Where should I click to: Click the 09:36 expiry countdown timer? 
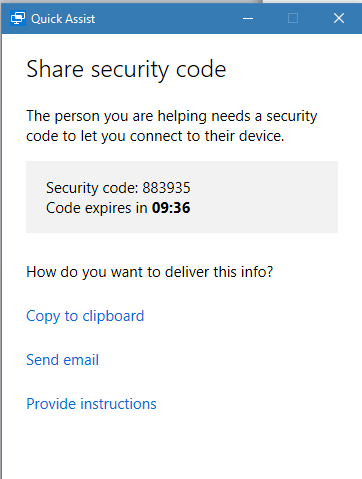171,208
